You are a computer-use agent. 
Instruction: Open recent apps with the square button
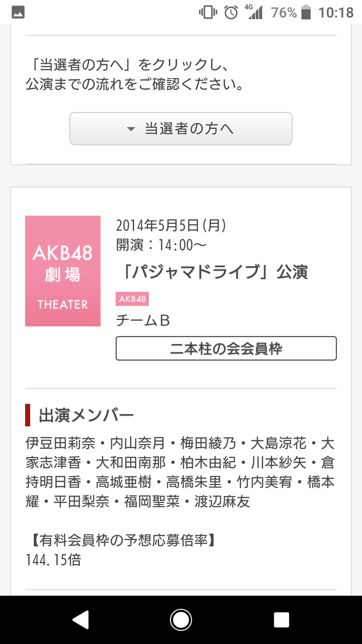pyautogui.click(x=281, y=620)
